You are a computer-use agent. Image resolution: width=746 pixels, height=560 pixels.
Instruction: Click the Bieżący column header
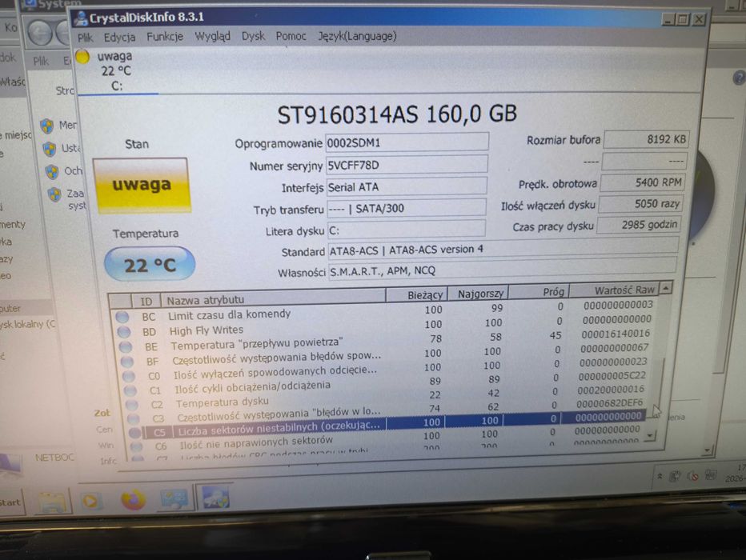416,294
